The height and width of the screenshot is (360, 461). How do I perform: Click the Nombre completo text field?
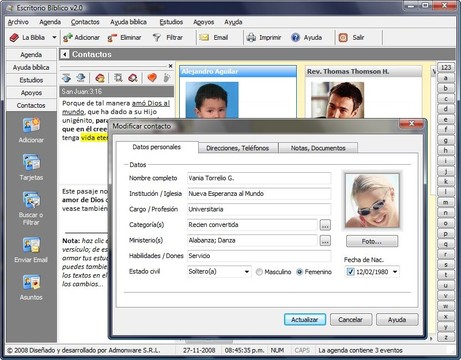pos(259,178)
